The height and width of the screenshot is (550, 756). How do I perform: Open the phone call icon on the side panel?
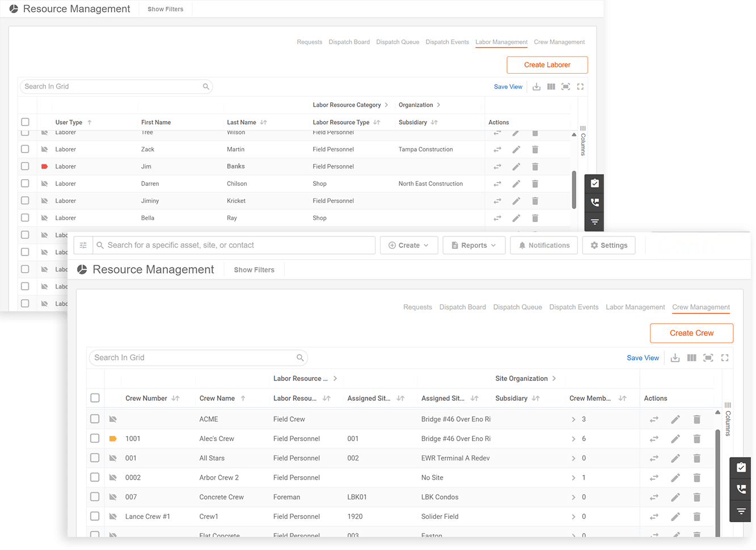pyautogui.click(x=741, y=489)
